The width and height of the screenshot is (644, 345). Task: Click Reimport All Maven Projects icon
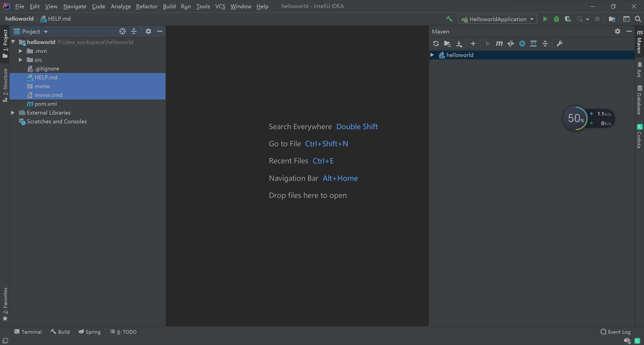436,44
